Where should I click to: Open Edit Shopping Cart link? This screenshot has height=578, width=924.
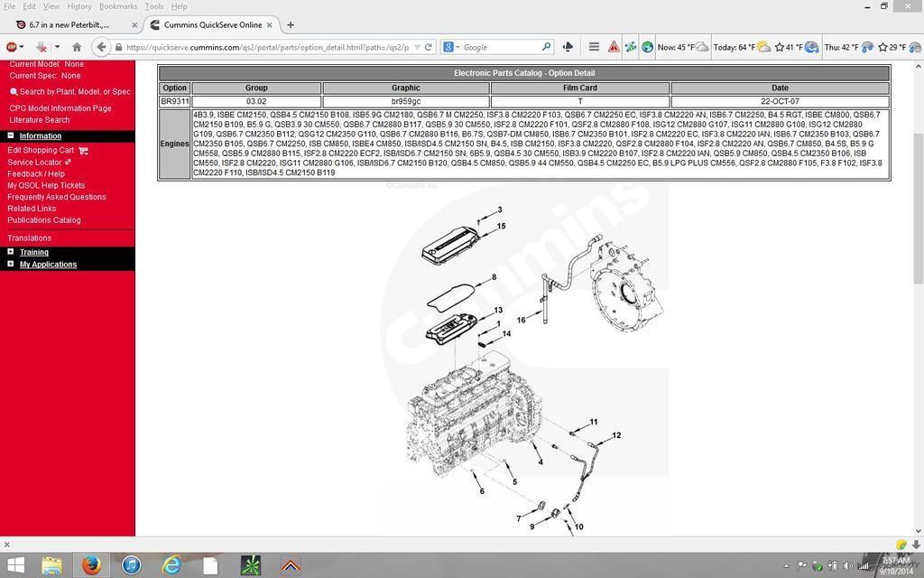[x=41, y=150]
